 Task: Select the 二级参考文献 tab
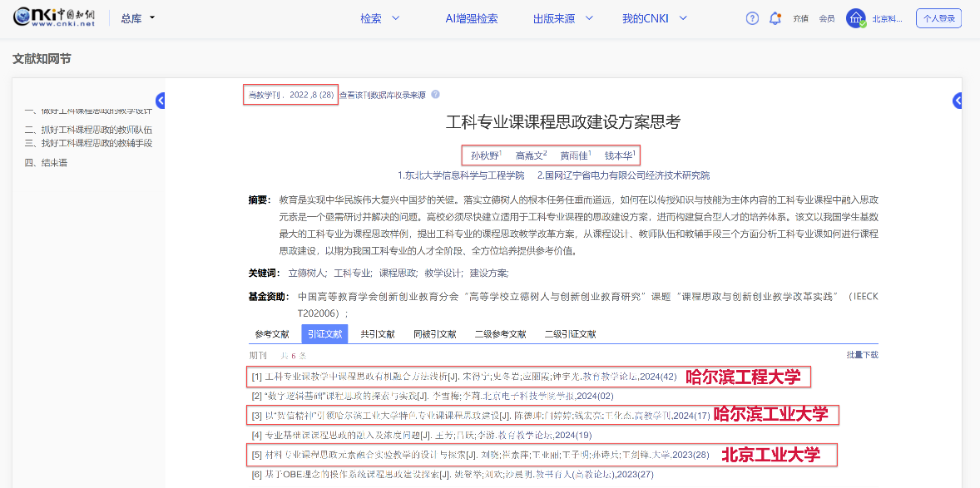(x=500, y=334)
